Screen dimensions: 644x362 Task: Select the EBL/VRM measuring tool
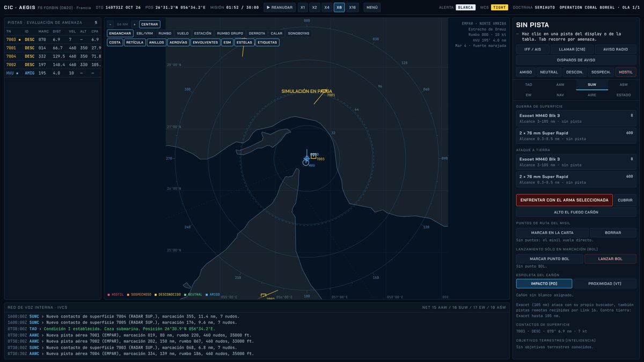[x=145, y=33]
